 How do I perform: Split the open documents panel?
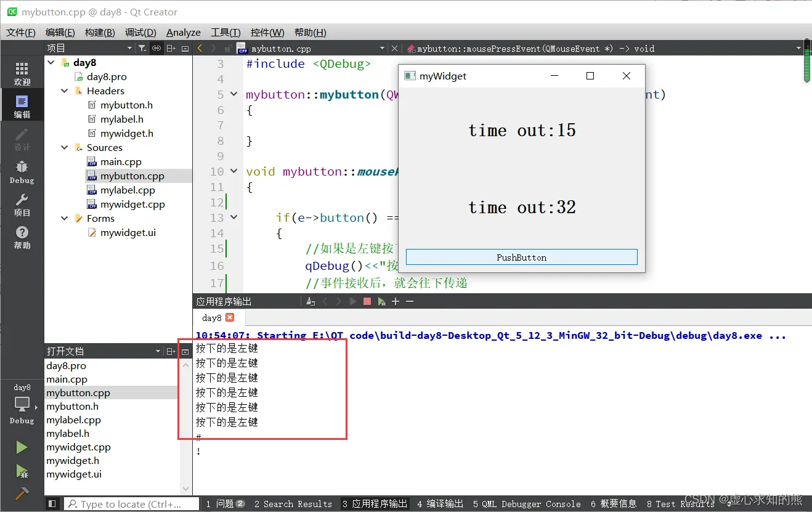click(171, 351)
